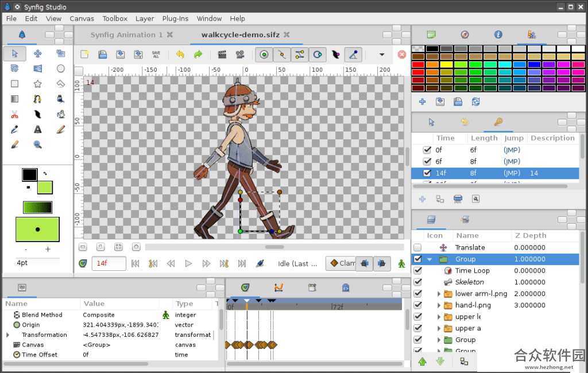588x373 pixels.
Task: Toggle position handles display
Action: (x=264, y=55)
